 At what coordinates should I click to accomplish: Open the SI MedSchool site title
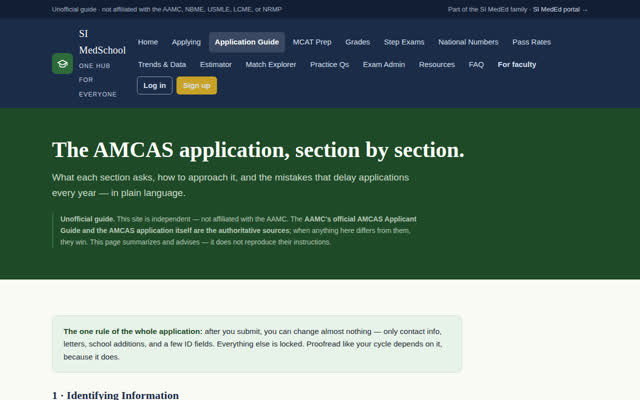tap(102, 42)
